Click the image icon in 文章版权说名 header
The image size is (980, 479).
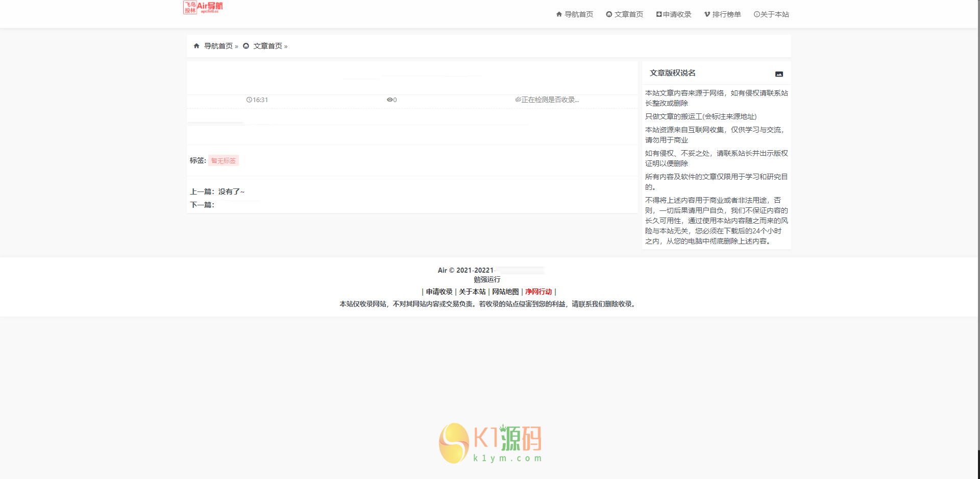coord(779,74)
